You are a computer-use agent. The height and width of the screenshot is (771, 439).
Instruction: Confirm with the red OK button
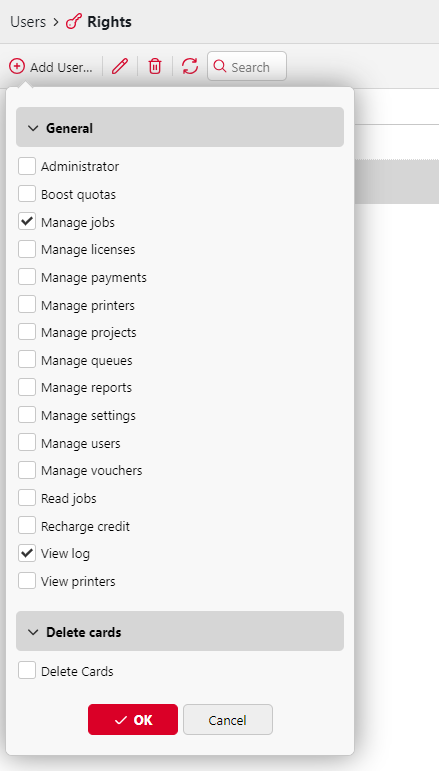(x=133, y=720)
